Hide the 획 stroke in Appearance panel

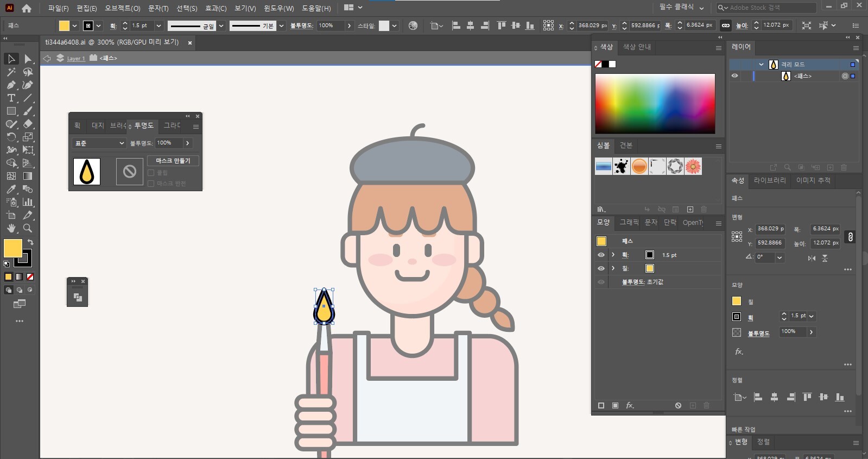[x=601, y=255]
